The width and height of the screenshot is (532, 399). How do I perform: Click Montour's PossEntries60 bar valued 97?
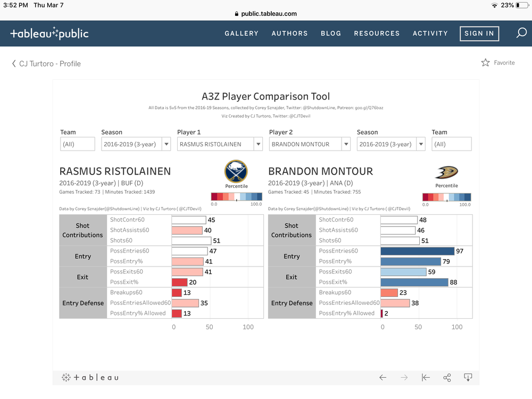pos(417,251)
